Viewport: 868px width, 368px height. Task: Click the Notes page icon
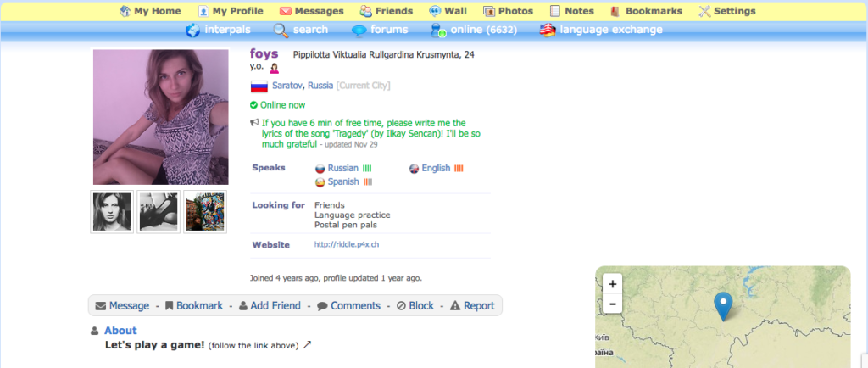[554, 11]
